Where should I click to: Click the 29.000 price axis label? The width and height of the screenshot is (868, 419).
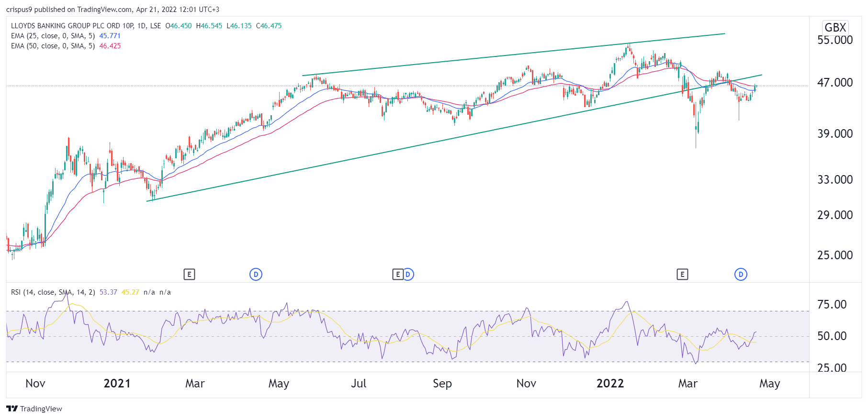(835, 215)
